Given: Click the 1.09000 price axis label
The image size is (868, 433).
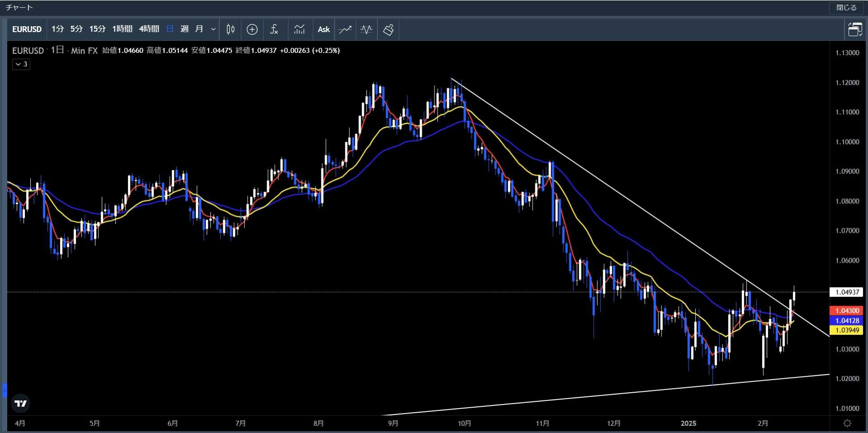Looking at the screenshot, I should 847,171.
